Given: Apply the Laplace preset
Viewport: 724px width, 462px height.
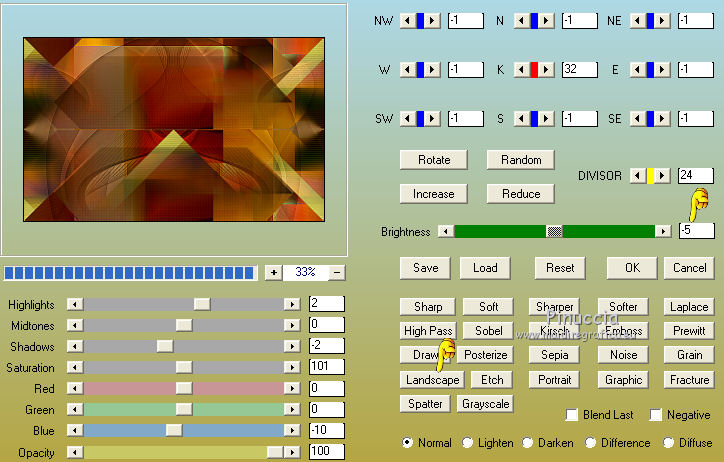Looking at the screenshot, I should click(689, 307).
